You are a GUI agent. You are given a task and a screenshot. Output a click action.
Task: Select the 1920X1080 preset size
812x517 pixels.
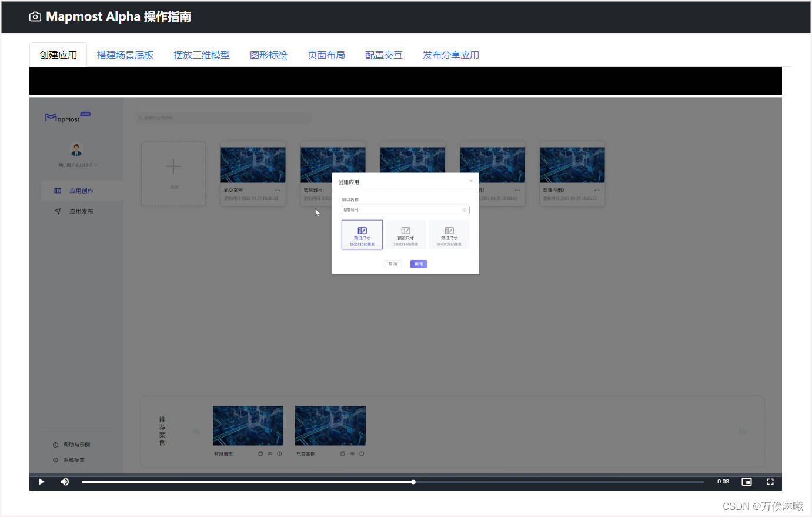[362, 235]
